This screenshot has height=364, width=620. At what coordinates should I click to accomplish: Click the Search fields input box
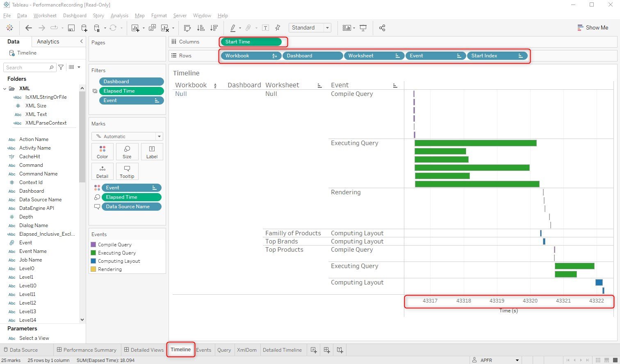pyautogui.click(x=30, y=67)
